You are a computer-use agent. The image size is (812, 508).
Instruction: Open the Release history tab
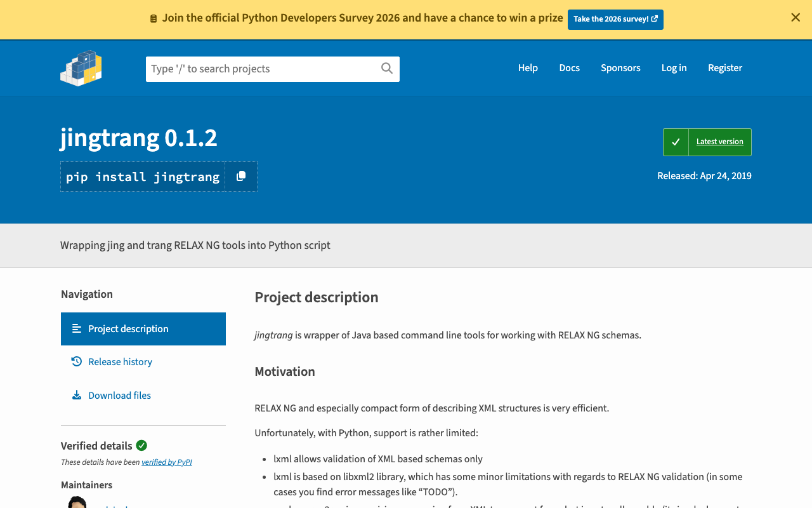click(120, 362)
